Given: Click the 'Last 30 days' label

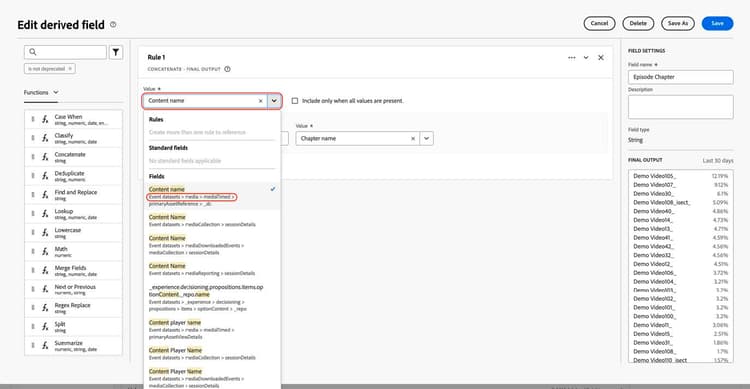Looking at the screenshot, I should (x=717, y=161).
